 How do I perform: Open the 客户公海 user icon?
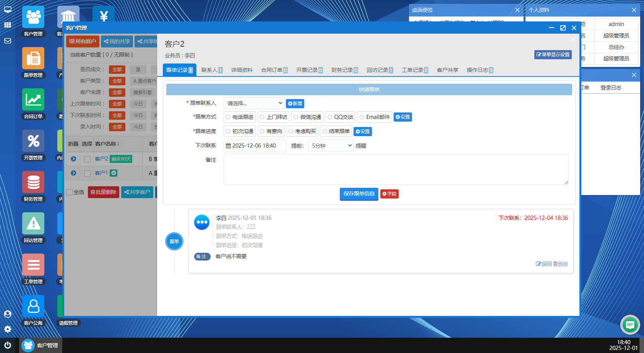(x=33, y=306)
